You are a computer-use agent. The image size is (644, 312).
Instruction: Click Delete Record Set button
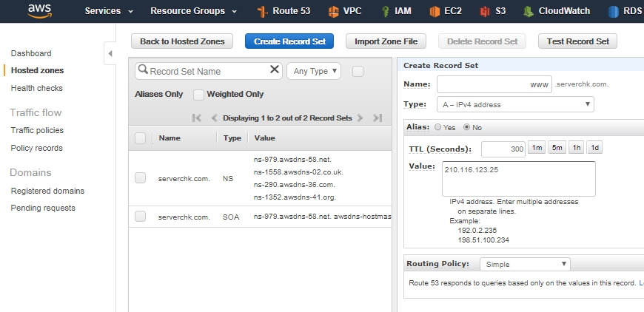[482, 41]
